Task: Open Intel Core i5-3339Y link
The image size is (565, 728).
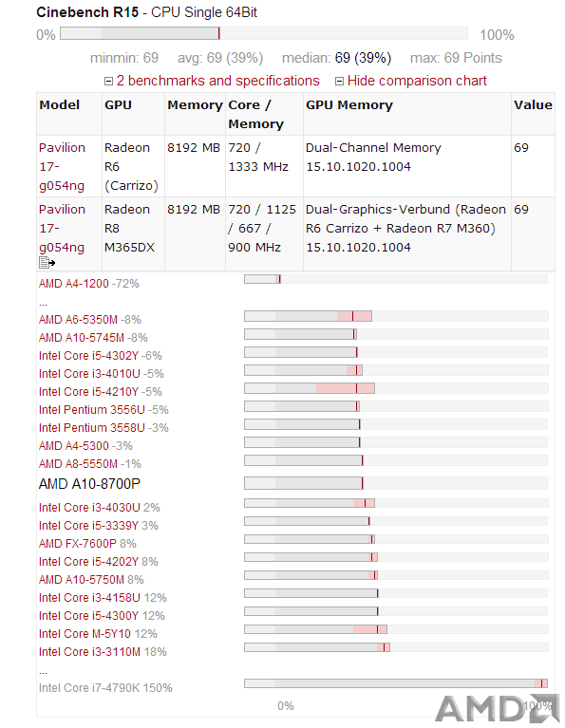Action: [88, 526]
